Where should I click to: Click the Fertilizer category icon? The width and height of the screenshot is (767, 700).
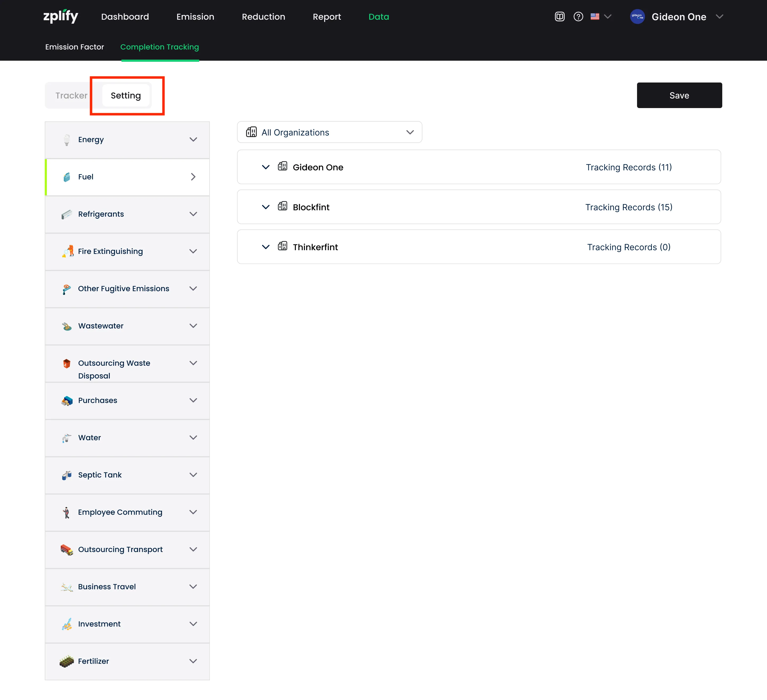[x=67, y=661]
